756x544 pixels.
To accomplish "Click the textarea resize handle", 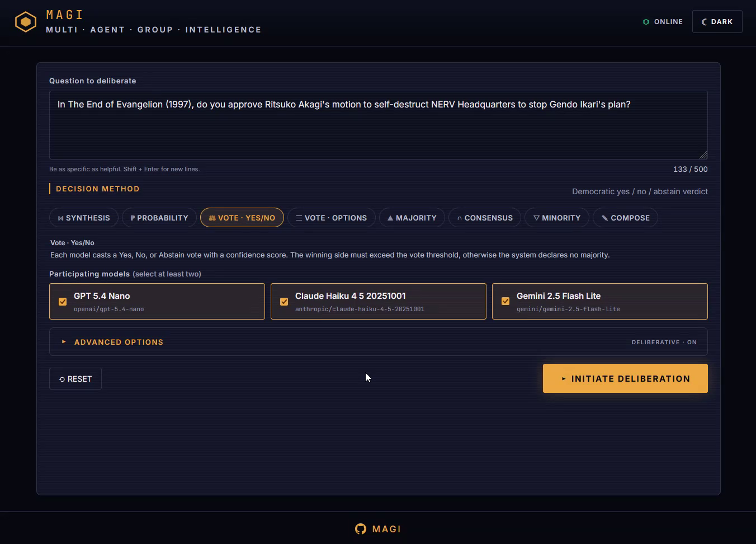I will (703, 155).
